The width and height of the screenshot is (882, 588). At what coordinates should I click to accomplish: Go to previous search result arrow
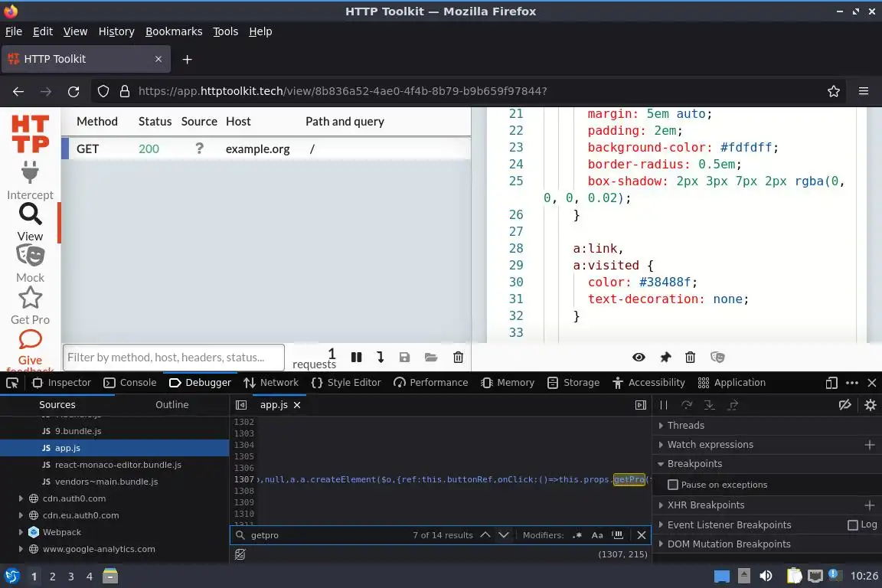(485, 535)
